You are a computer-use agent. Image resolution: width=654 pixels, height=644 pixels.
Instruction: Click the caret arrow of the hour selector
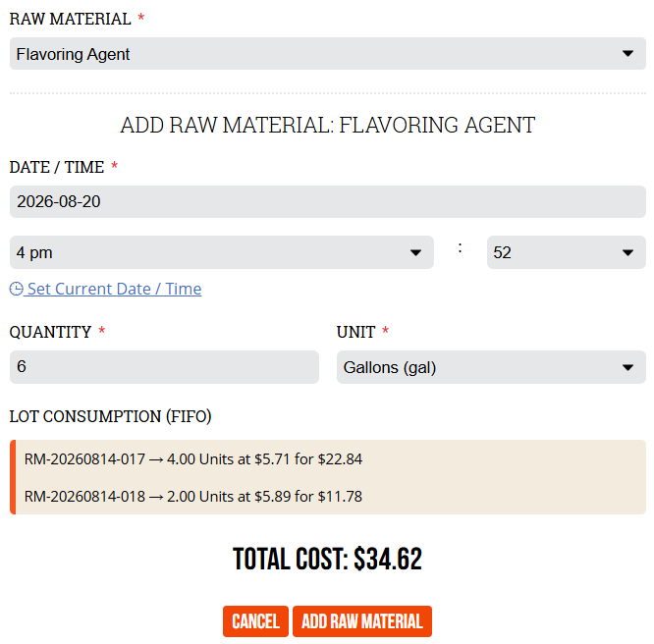(x=415, y=252)
